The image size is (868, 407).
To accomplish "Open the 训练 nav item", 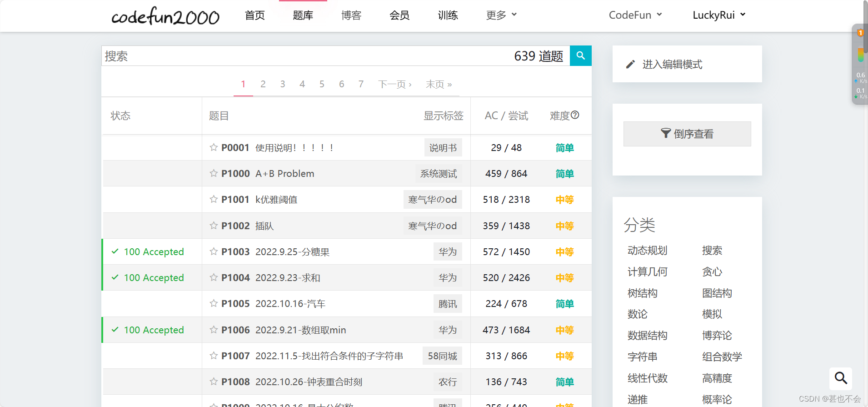I will [448, 15].
